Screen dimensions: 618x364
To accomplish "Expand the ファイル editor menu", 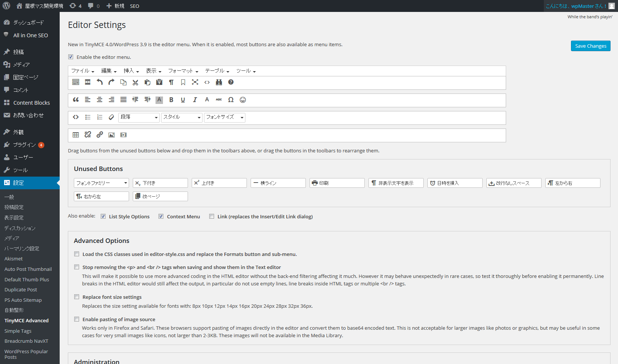I will [83, 71].
